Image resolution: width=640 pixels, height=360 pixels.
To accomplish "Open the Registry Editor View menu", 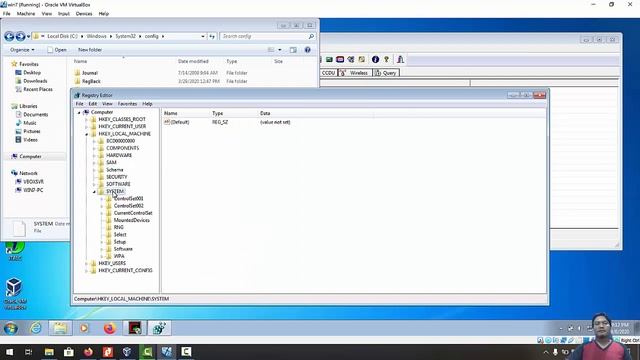I will pos(107,104).
